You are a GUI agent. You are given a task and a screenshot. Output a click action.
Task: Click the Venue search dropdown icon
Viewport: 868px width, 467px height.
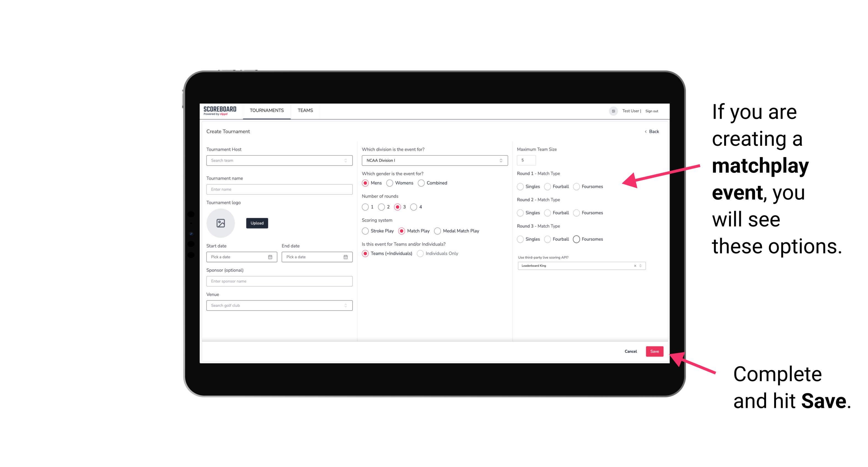[345, 305]
